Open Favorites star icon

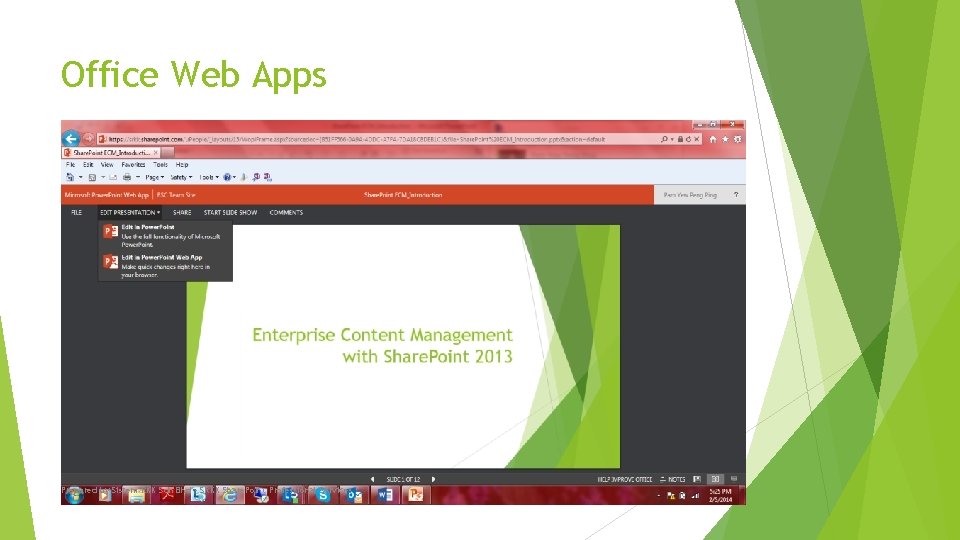point(726,140)
